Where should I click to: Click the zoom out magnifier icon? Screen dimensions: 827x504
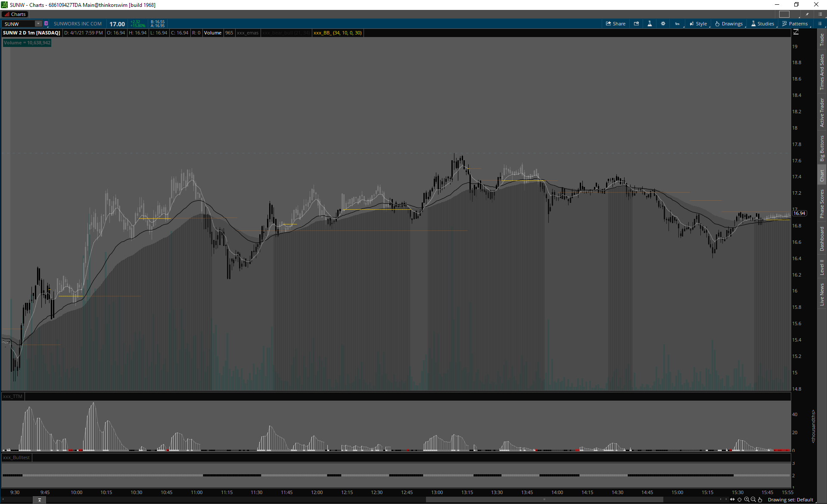click(x=753, y=500)
